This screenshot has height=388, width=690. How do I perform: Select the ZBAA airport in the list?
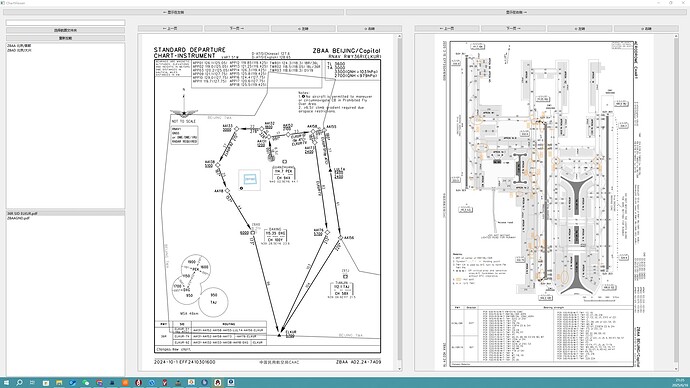pos(19,46)
